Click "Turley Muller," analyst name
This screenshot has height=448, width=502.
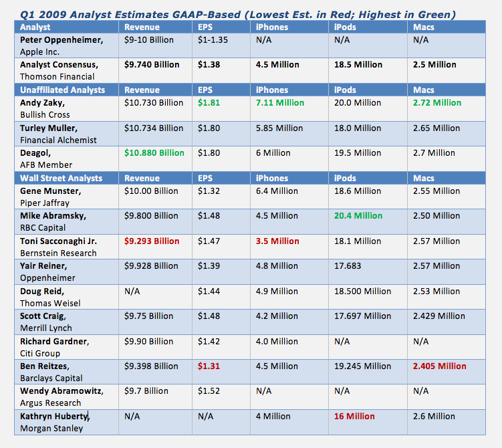pyautogui.click(x=49, y=128)
